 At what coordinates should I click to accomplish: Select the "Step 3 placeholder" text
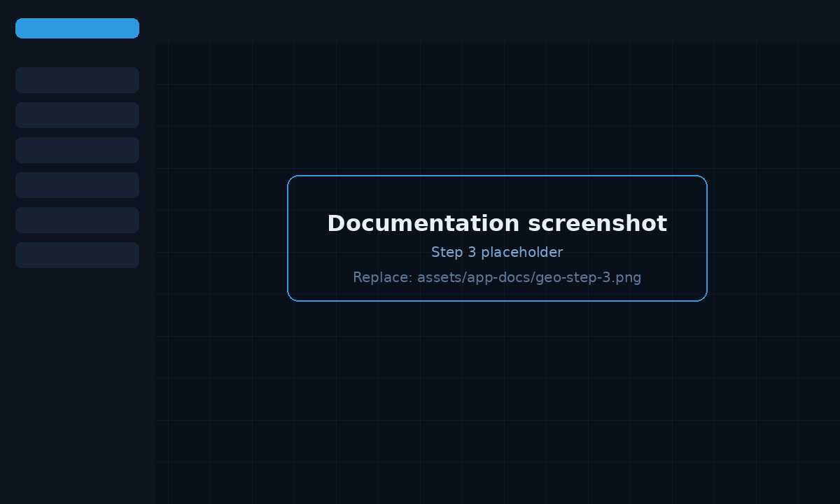(x=497, y=252)
